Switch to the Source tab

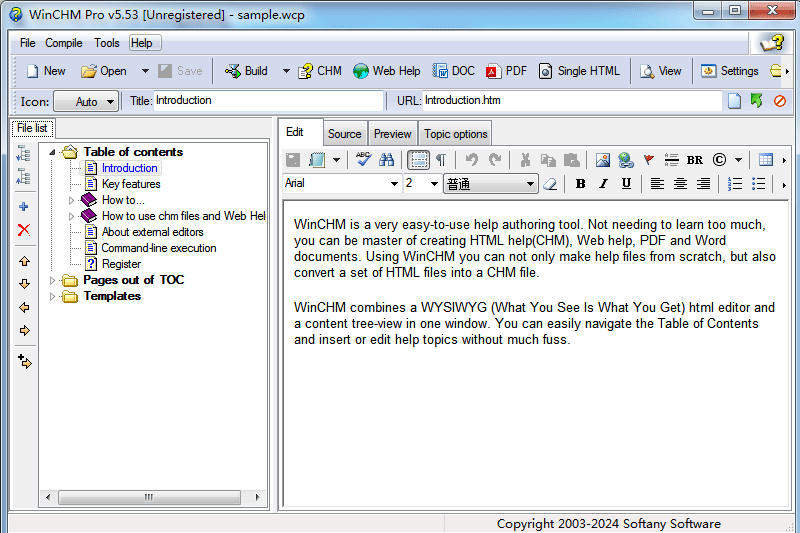(345, 134)
